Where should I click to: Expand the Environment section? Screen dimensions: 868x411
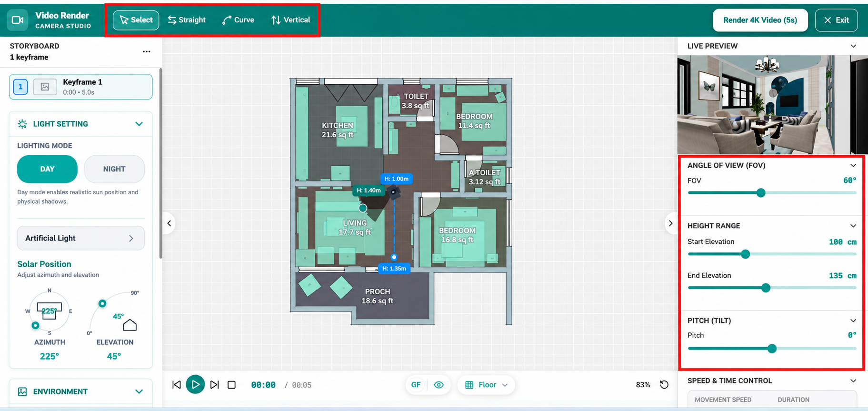tap(139, 391)
